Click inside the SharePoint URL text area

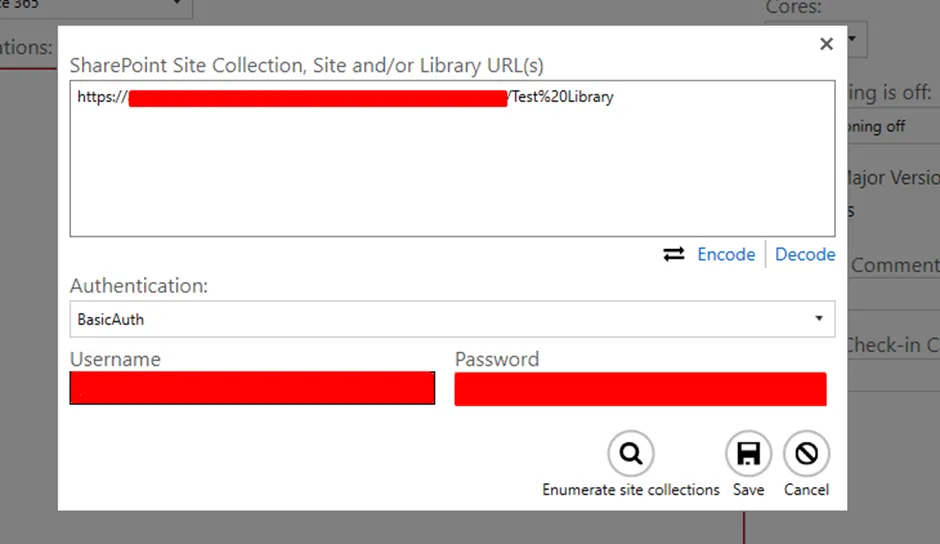[450, 170]
